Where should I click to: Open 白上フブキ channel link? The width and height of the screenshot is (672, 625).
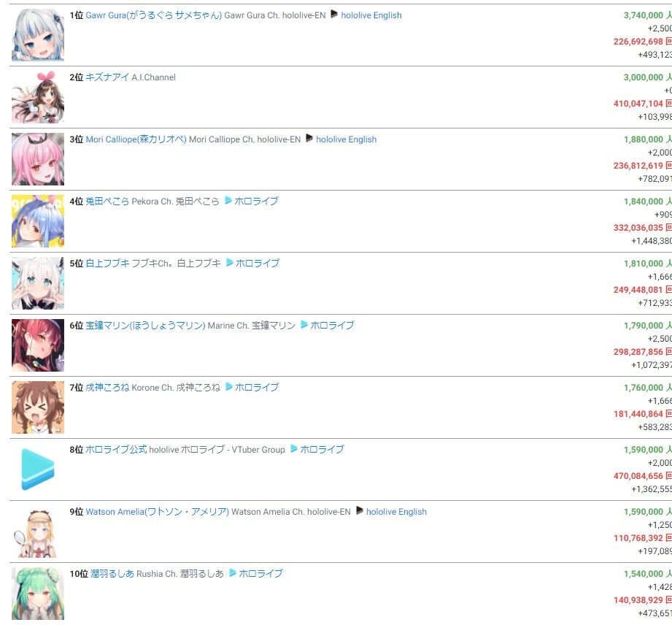point(107,263)
